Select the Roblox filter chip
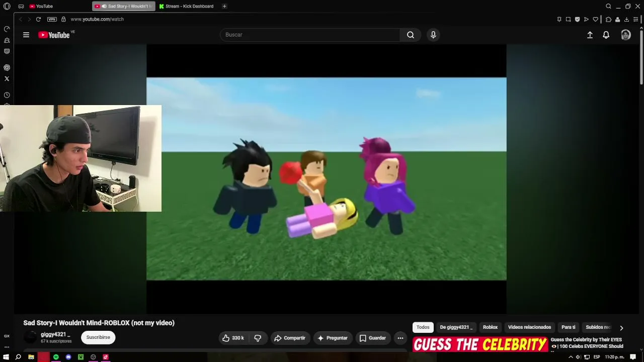Image resolution: width=644 pixels, height=362 pixels. 491,327
